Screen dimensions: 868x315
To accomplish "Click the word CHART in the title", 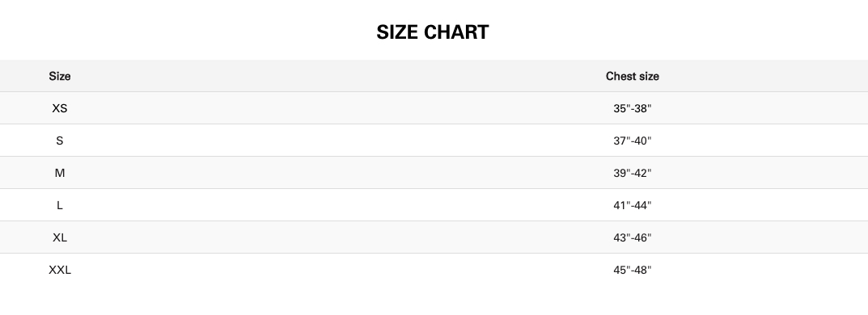I will (x=457, y=32).
